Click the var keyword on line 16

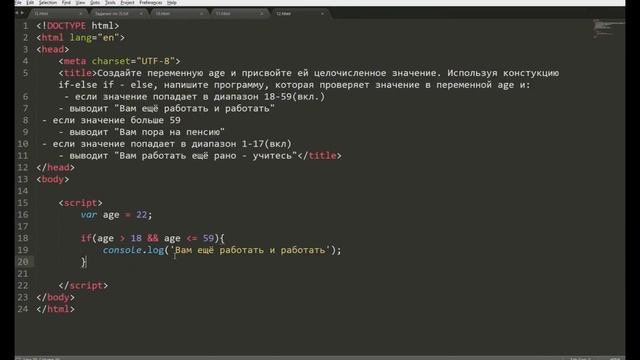click(89, 215)
